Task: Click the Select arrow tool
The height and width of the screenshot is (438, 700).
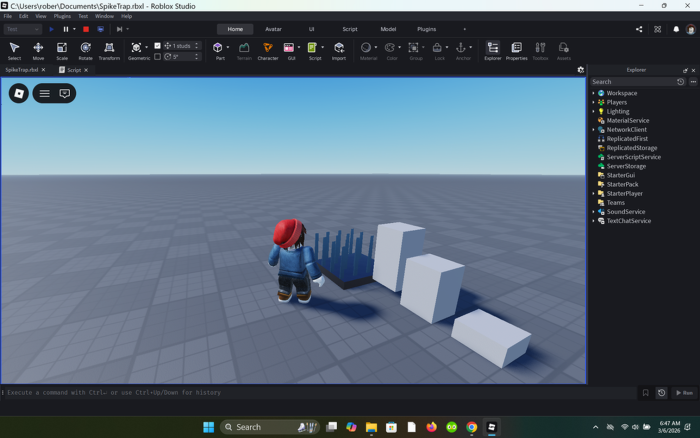Action: pyautogui.click(x=14, y=51)
